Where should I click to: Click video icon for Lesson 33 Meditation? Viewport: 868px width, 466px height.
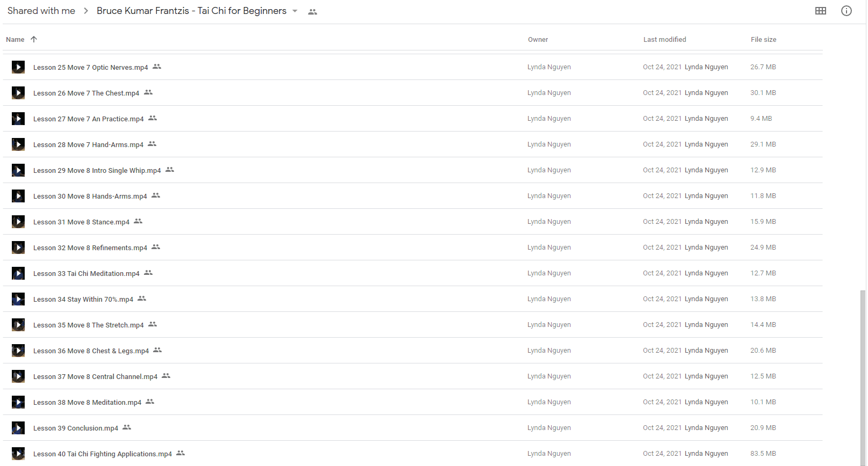[18, 273]
